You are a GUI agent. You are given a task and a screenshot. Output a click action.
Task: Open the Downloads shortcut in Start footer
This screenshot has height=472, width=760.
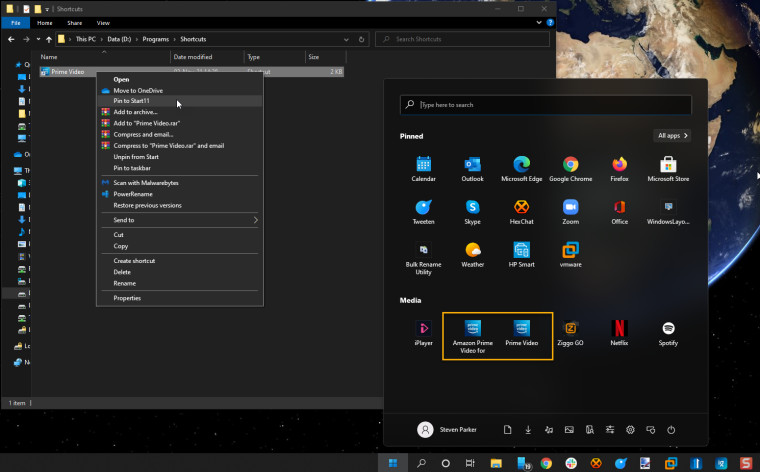point(528,430)
